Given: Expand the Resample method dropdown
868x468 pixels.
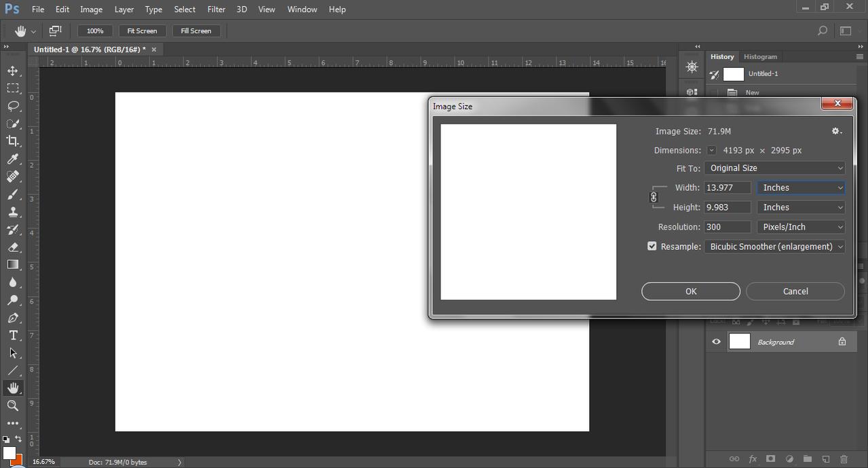Looking at the screenshot, I should (774, 247).
